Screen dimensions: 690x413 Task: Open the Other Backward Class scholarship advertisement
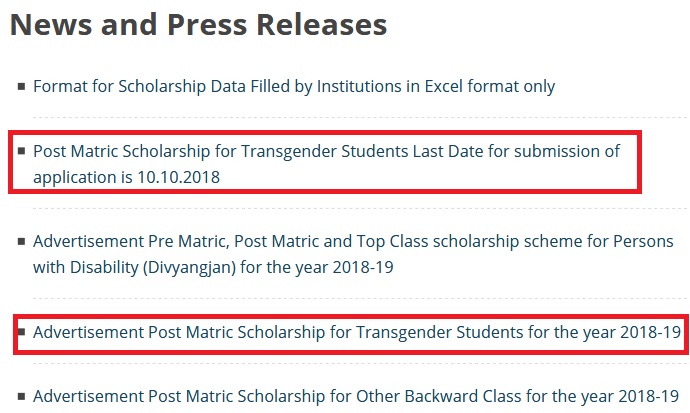[356, 396]
